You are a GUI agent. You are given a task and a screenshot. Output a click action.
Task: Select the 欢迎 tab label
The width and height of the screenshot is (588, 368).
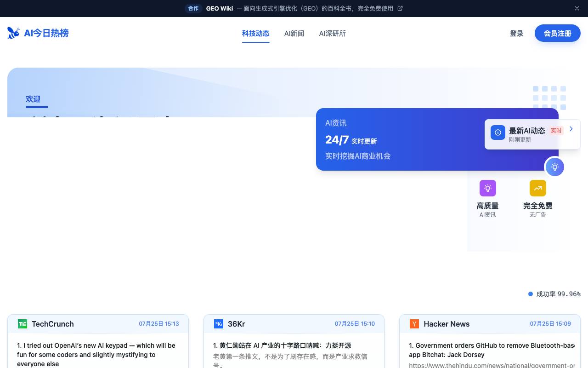coord(33,99)
